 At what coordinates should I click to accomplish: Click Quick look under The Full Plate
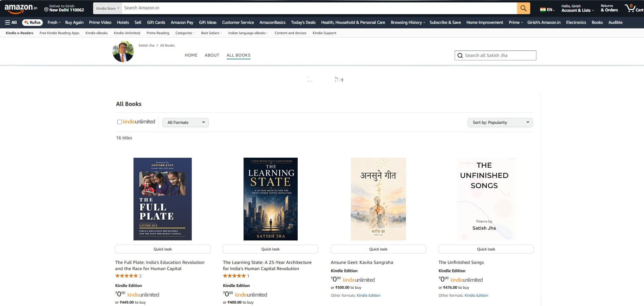[163, 249]
